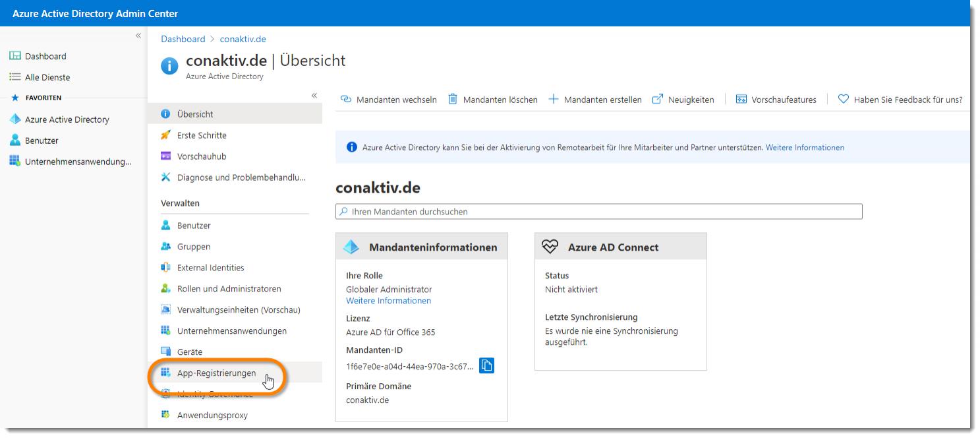
Task: Click the Dashboard breadcrumb link
Action: [183, 40]
